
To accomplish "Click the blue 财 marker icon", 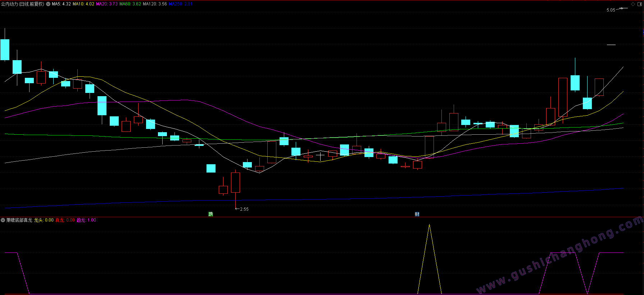I will pyautogui.click(x=417, y=214).
